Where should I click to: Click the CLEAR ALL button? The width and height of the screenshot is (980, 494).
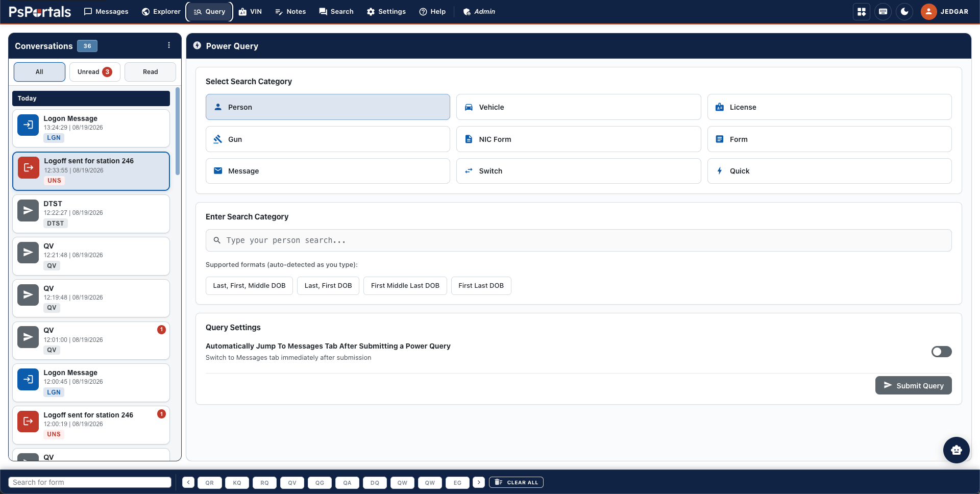(516, 482)
